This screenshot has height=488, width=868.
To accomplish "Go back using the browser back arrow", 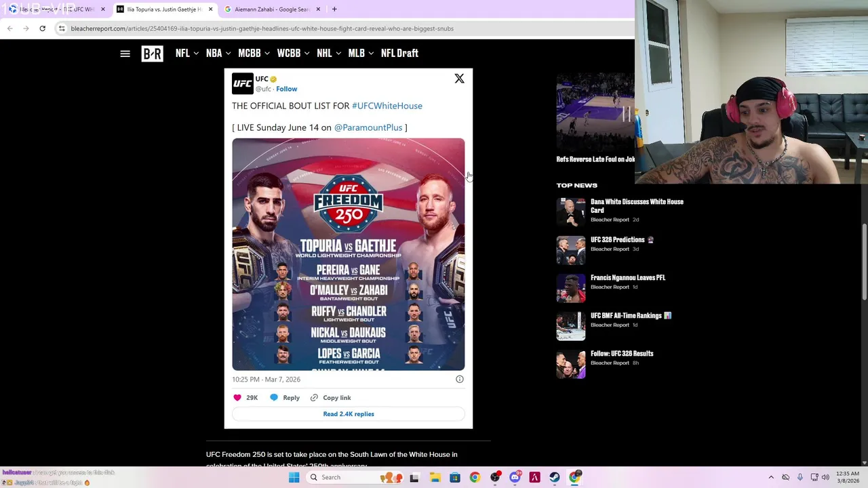I will [x=9, y=28].
